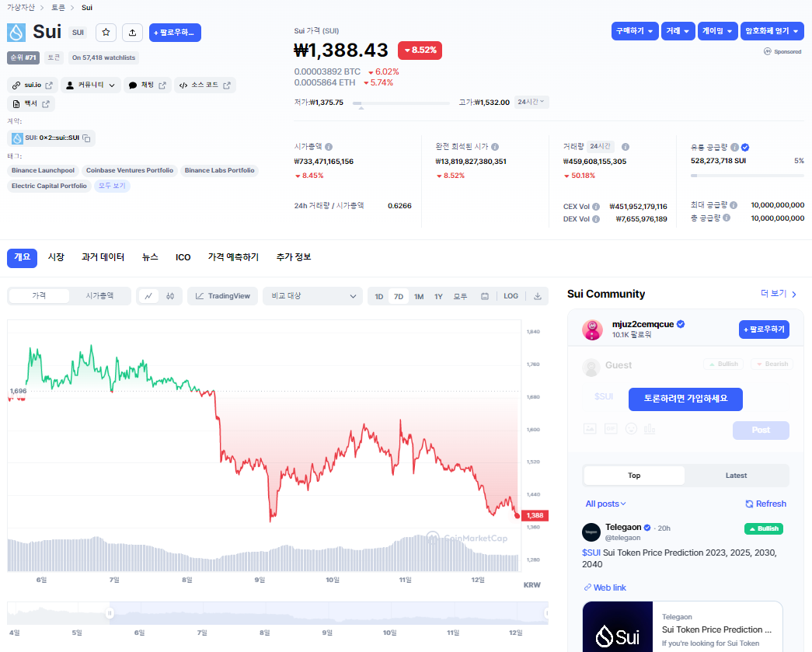Click 모두 보기 tags link
The height and width of the screenshot is (652, 812).
tap(112, 186)
